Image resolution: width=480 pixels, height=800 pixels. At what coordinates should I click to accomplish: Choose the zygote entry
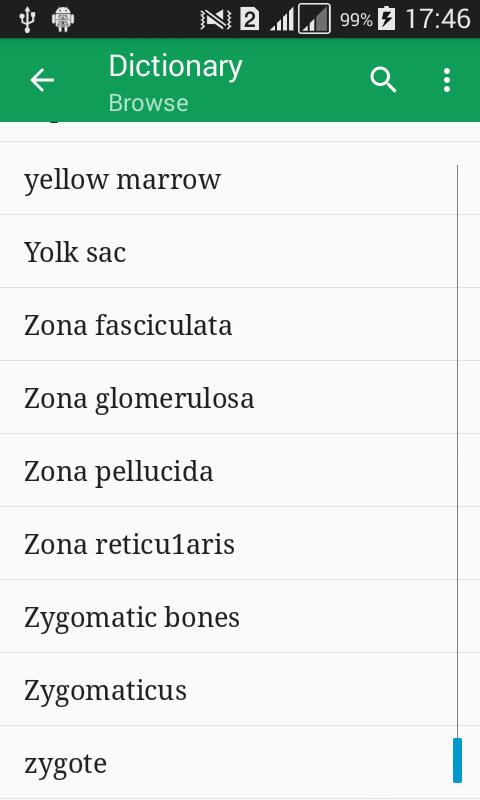(x=240, y=763)
